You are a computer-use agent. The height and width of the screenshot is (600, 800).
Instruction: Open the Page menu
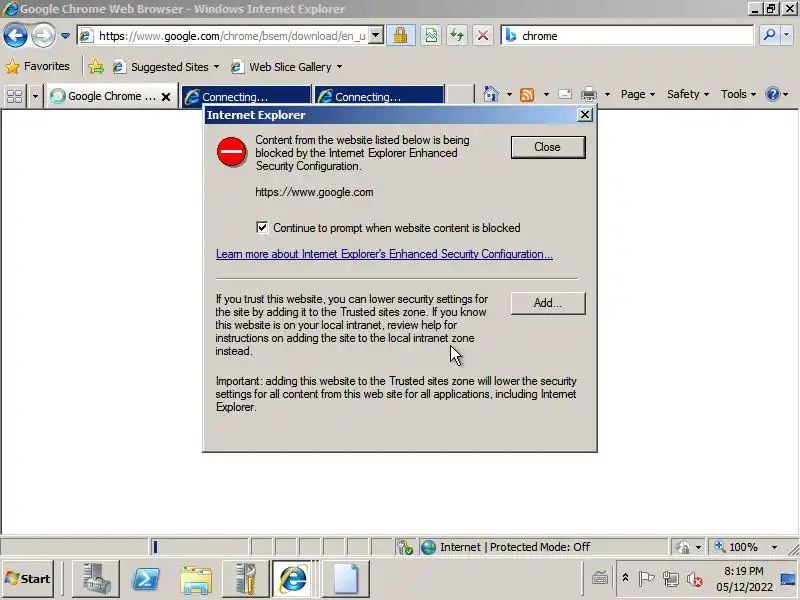(637, 94)
